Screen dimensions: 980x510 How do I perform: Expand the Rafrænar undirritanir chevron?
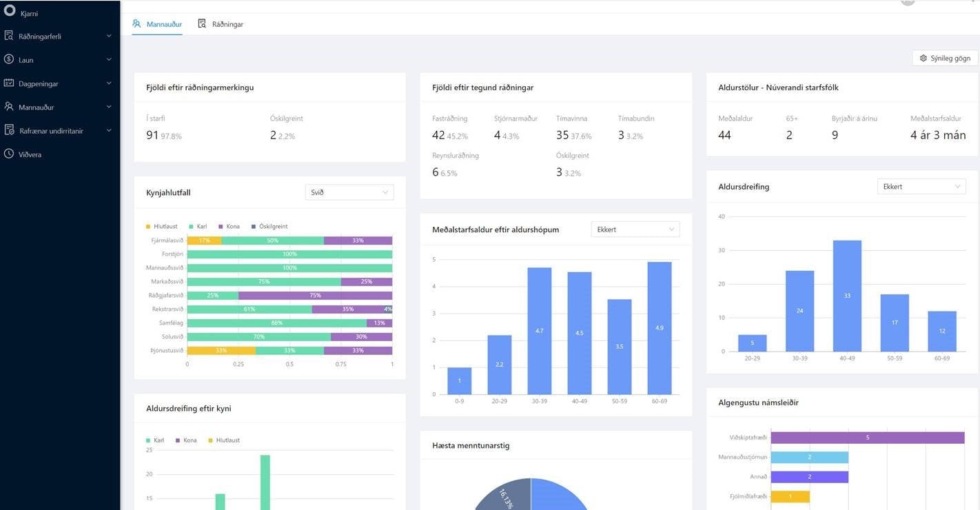point(109,130)
